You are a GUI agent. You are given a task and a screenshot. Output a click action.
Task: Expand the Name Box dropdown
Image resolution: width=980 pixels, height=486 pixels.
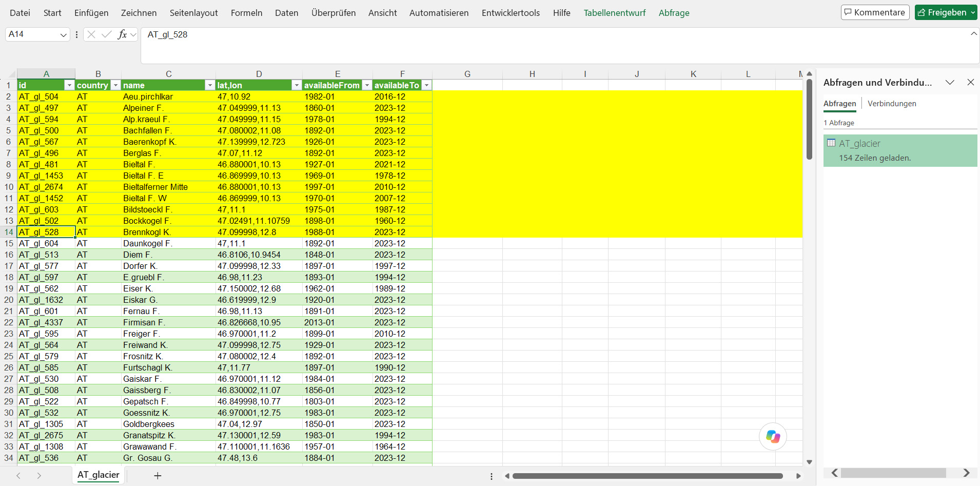(63, 34)
